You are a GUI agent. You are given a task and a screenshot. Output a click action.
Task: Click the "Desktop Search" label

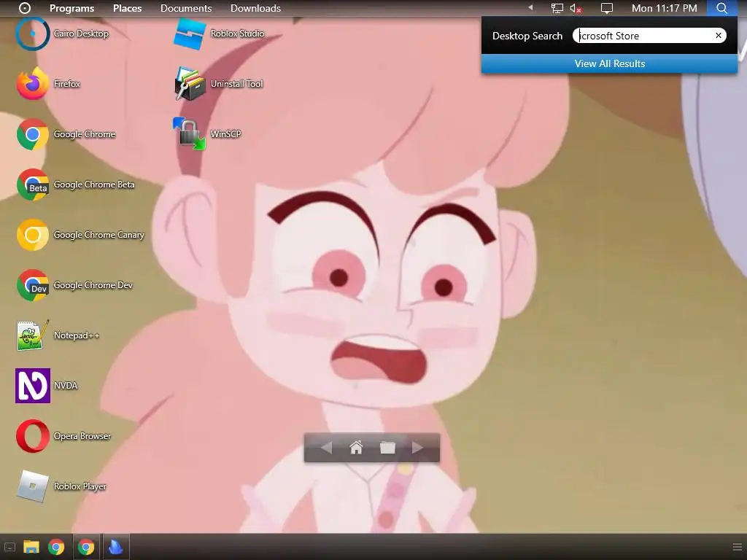click(527, 36)
